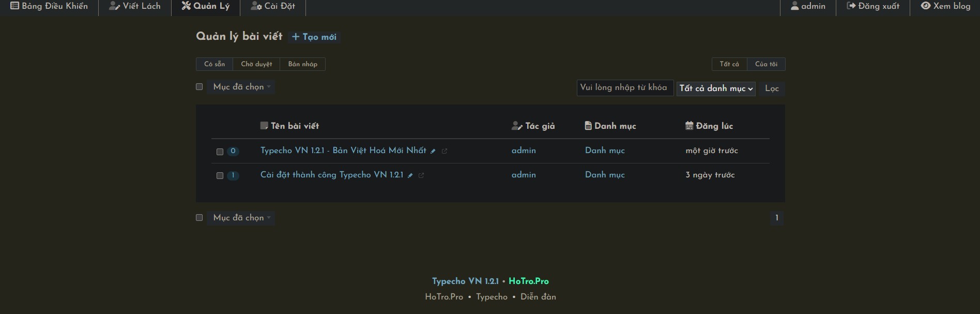980x314 pixels.
Task: Click comment count badge 1
Action: (233, 175)
